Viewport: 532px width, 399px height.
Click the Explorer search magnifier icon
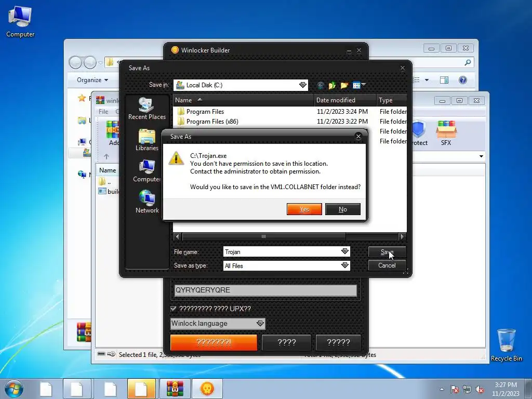[x=468, y=62]
